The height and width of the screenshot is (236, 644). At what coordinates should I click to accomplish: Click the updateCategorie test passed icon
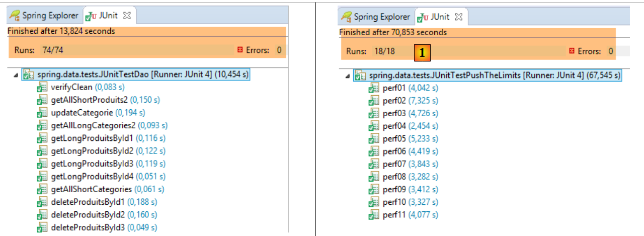pos(42,113)
